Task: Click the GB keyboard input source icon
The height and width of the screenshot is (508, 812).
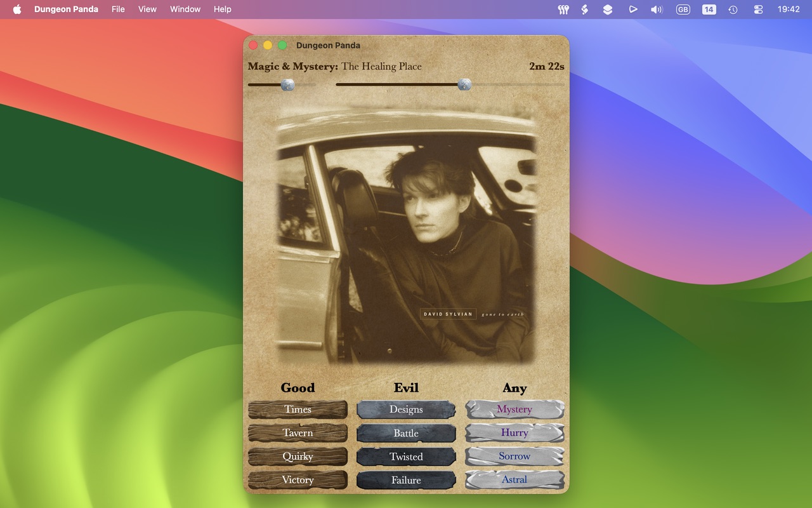Action: point(683,10)
